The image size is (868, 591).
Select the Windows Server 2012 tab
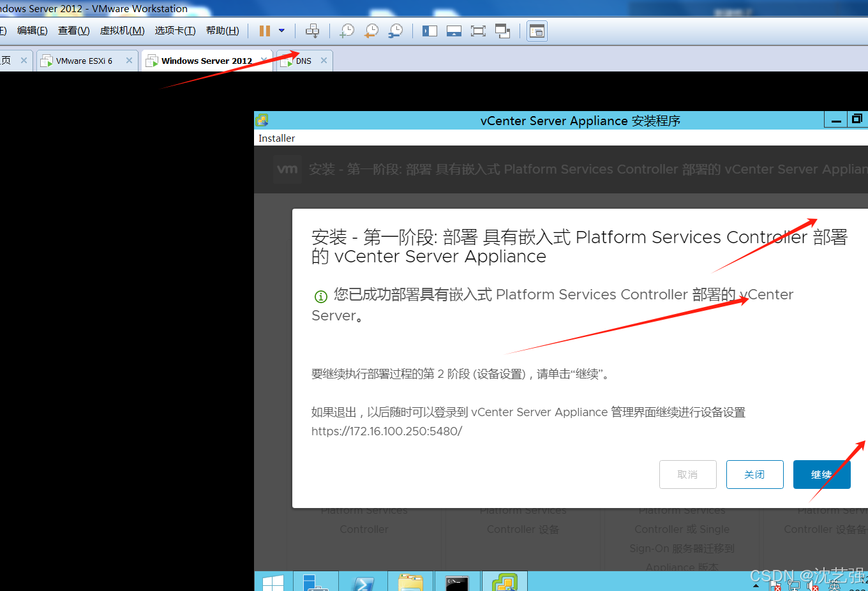206,61
